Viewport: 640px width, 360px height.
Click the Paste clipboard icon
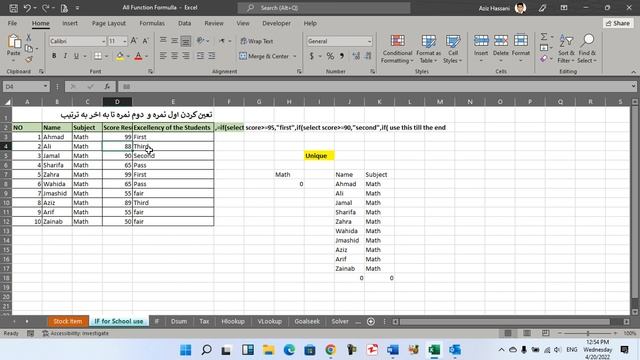tap(14, 42)
